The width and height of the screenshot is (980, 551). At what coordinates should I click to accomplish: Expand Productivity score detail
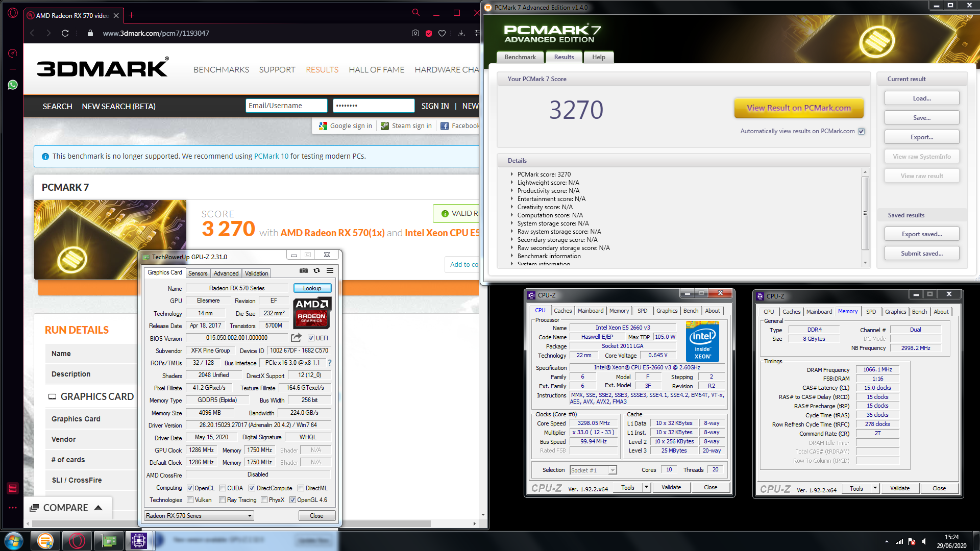(512, 191)
